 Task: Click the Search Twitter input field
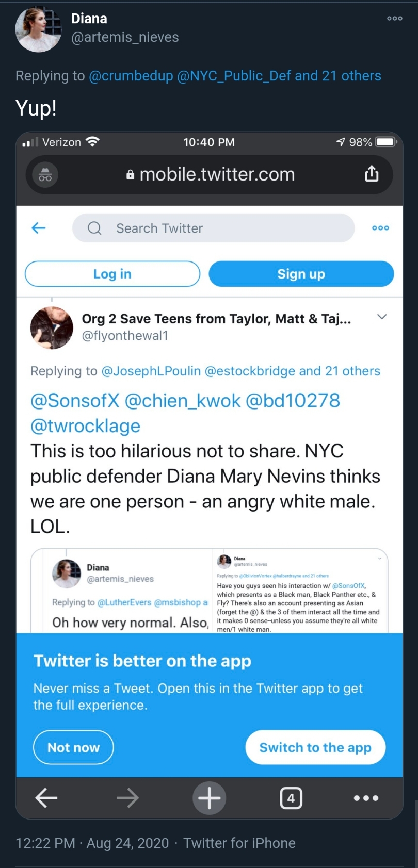pos(214,228)
